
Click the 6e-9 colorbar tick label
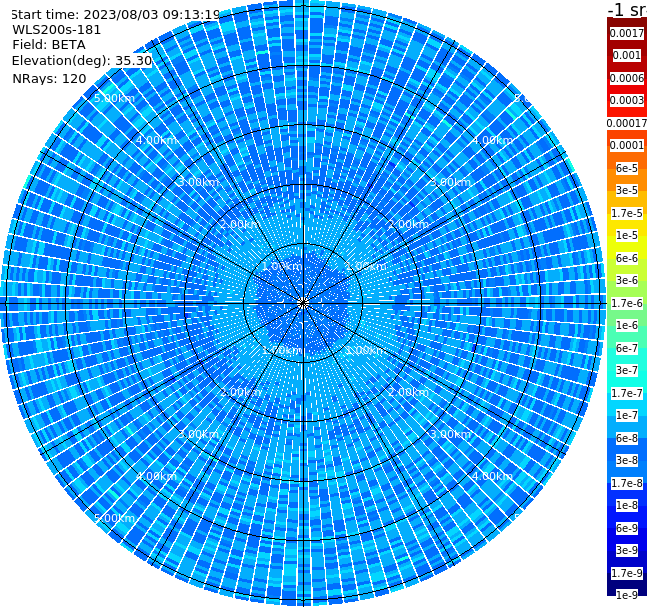point(627,528)
